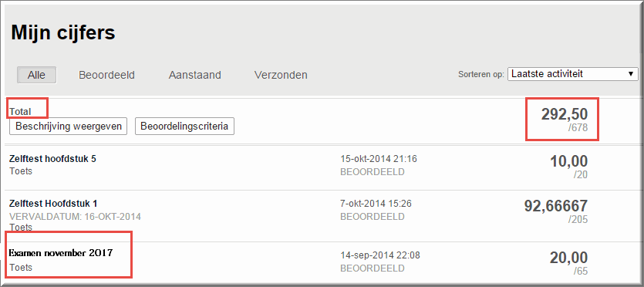
Task: Show the Verzonden tab
Action: pyautogui.click(x=281, y=75)
